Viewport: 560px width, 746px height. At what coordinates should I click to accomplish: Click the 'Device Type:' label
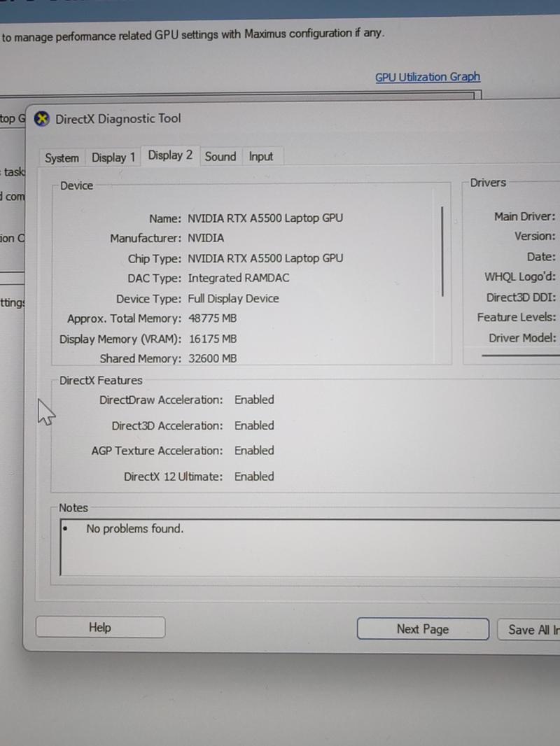click(x=149, y=299)
